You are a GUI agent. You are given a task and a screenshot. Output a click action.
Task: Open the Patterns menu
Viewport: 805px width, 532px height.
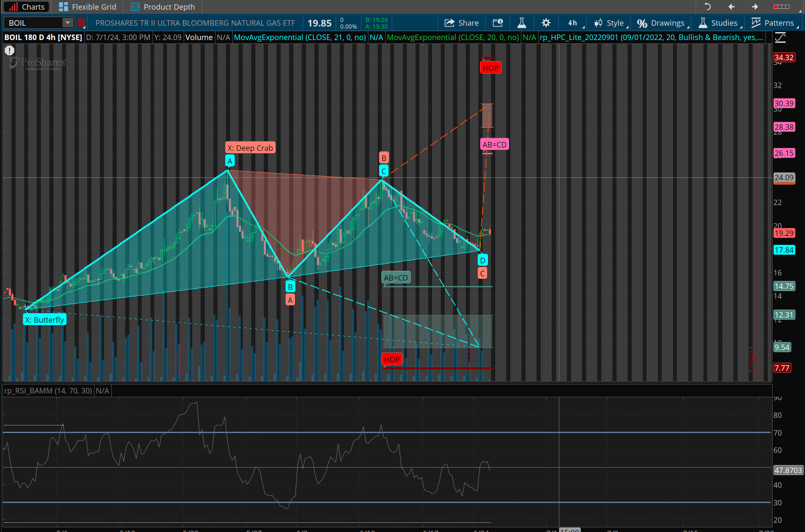pos(773,23)
